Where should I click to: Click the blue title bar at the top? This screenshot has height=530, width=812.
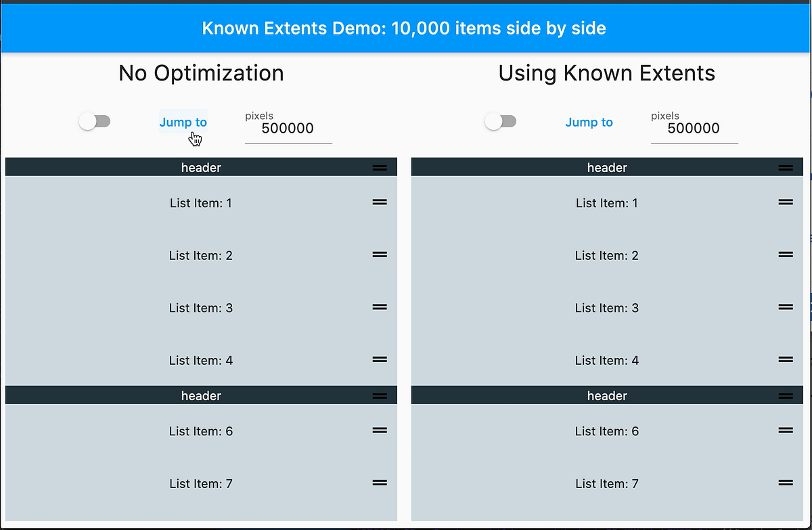[x=404, y=28]
